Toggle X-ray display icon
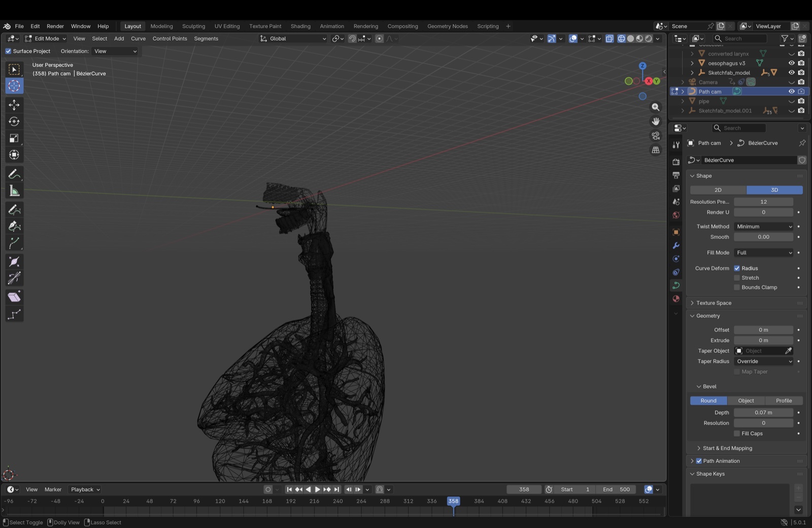This screenshot has width=812, height=528. pyautogui.click(x=610, y=39)
